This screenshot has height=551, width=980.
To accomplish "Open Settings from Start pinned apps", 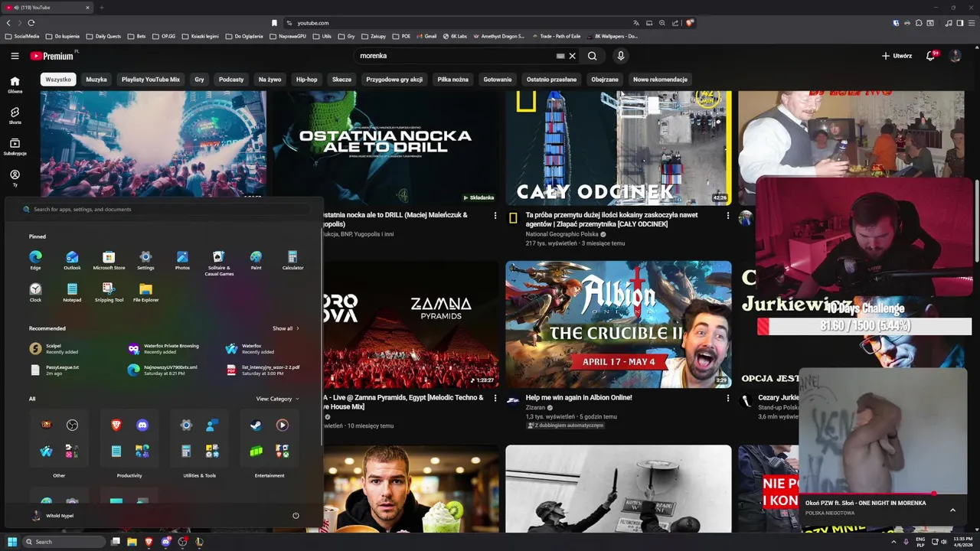I will [x=145, y=260].
